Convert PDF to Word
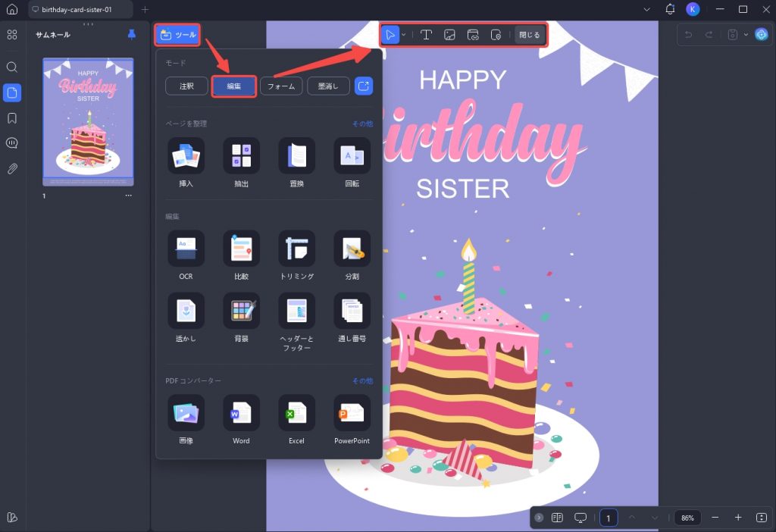The image size is (776, 532). pyautogui.click(x=242, y=420)
